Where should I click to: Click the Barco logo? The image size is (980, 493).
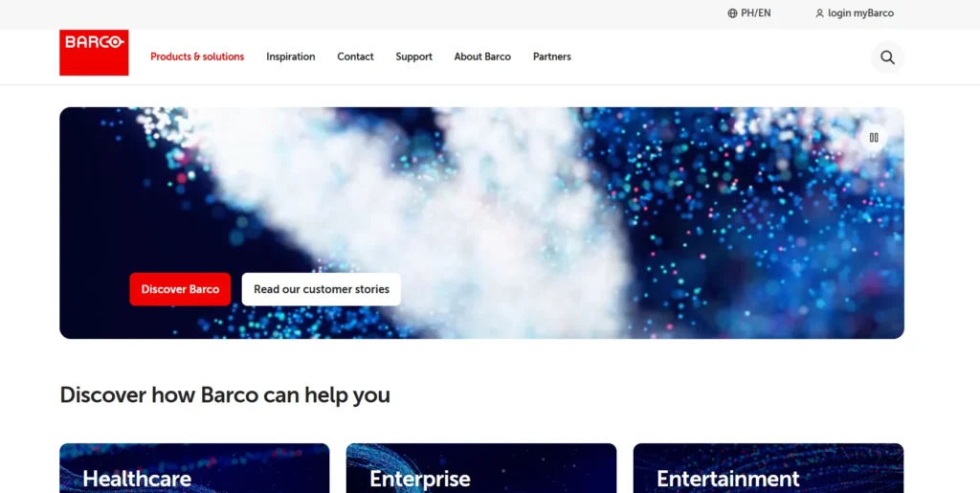coord(94,53)
